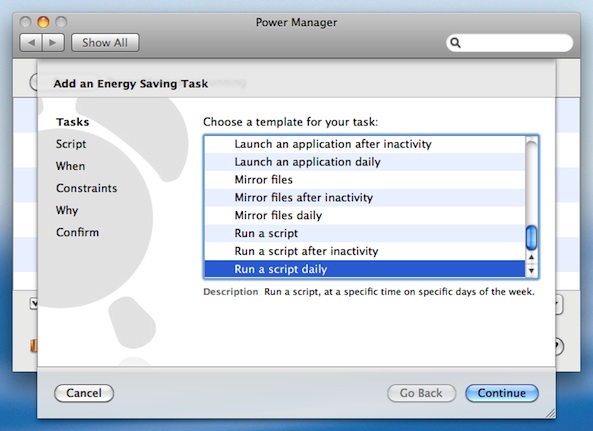Select the Tasks step in sidebar
This screenshot has width=593, height=431.
click(x=73, y=122)
